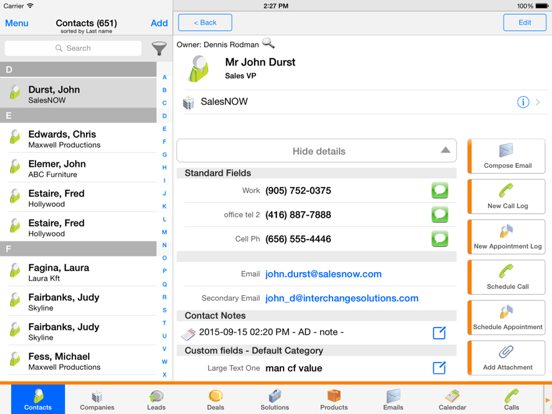Tap the SalesNOW company name

tap(224, 102)
